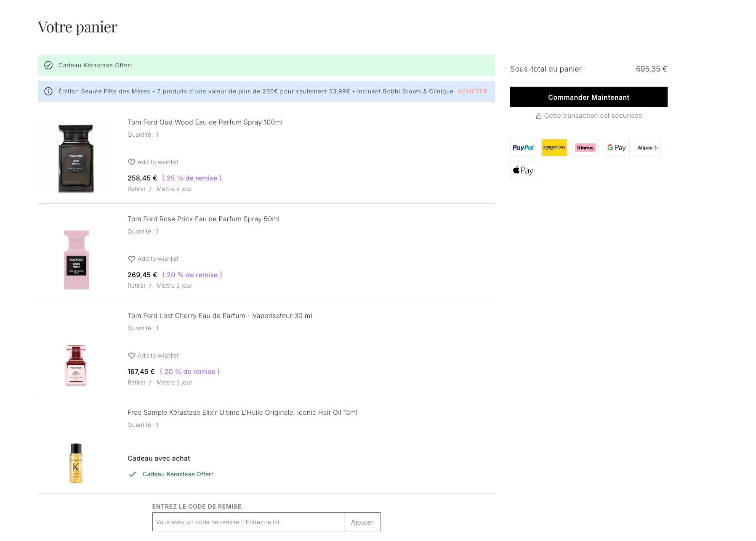This screenshot has width=756, height=541.
Task: Click ENTREZ LE CODE DE REMISE label
Action: [x=197, y=507]
